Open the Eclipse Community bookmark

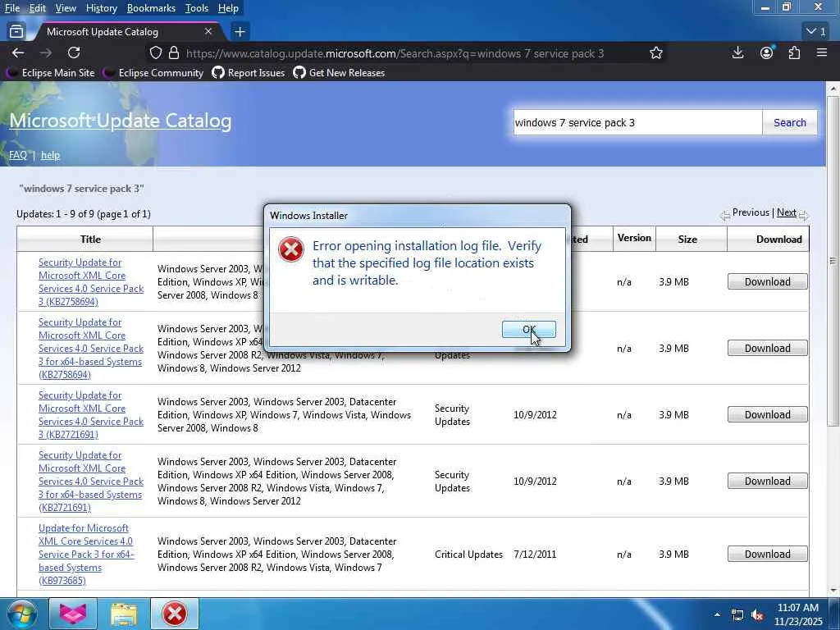coord(153,73)
